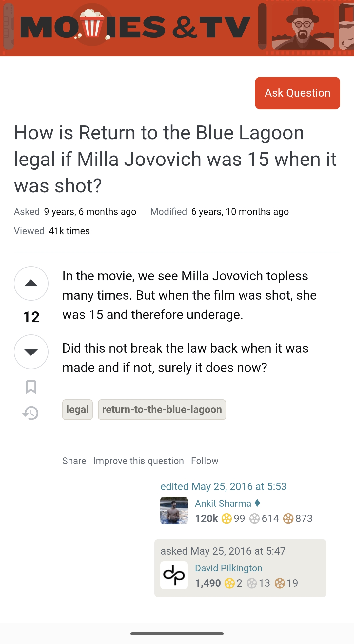Image resolution: width=354 pixels, height=644 pixels.
Task: Share this question
Action: (74, 461)
